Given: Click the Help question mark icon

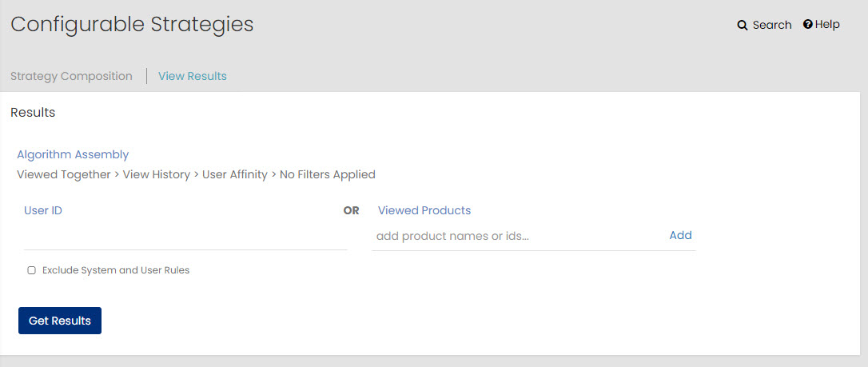Looking at the screenshot, I should (808, 24).
